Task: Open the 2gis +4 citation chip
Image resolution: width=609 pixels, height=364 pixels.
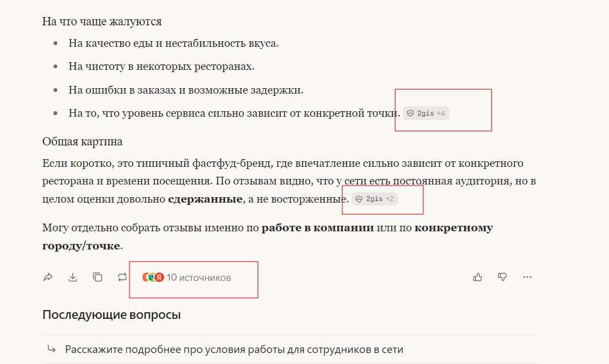Action: coord(425,113)
